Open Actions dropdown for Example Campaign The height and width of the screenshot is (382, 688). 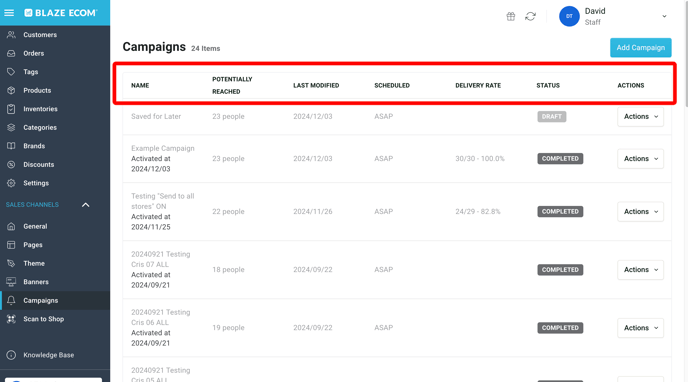point(640,159)
